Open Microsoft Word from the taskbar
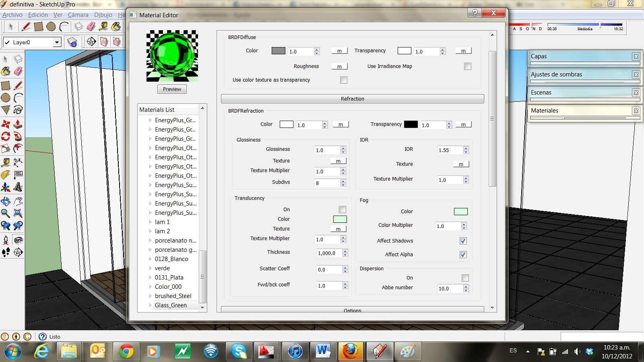Image resolution: width=644 pixels, height=362 pixels. [323, 352]
